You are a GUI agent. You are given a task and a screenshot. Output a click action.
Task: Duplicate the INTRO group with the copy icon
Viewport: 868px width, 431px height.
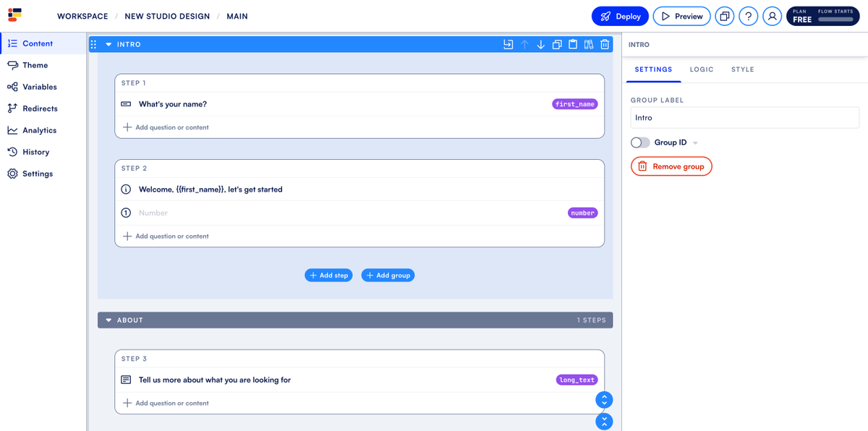[x=557, y=45]
